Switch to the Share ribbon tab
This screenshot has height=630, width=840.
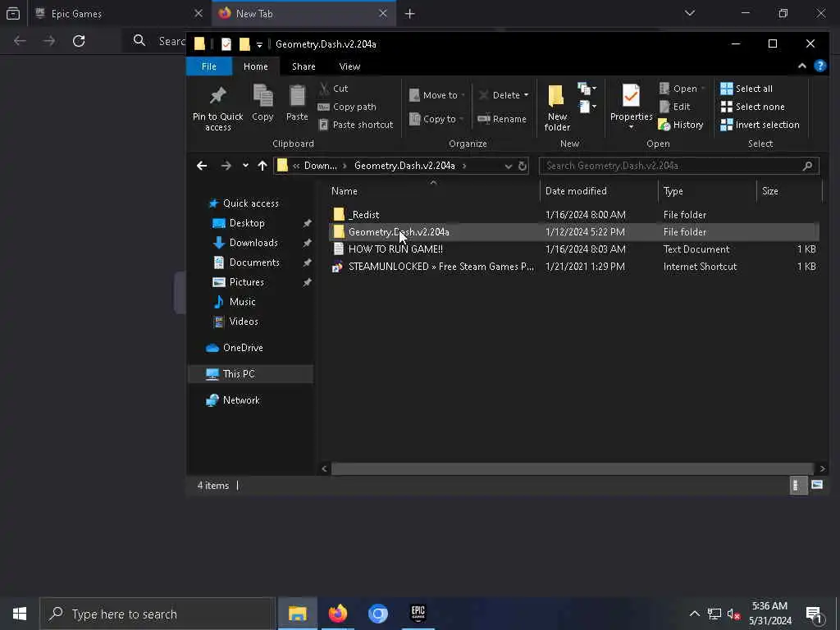304,66
